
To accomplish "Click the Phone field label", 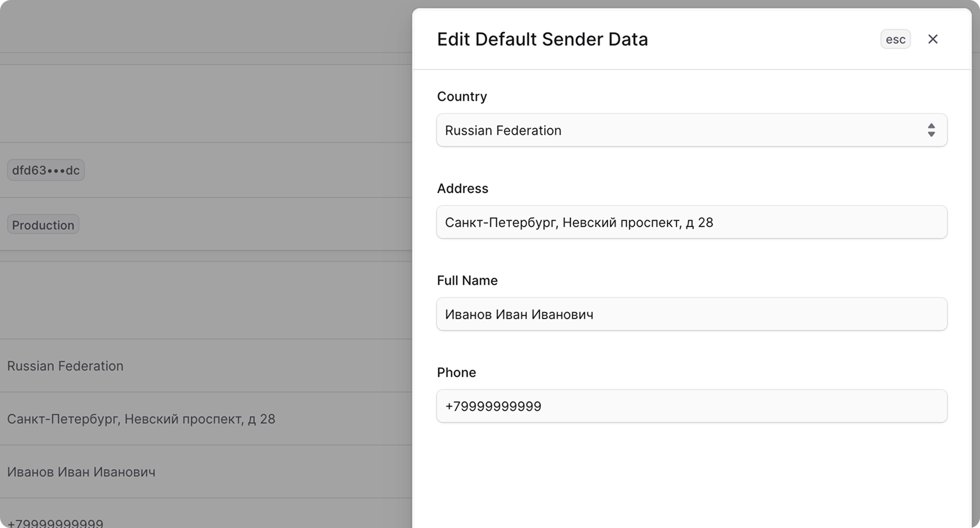I will [456, 372].
